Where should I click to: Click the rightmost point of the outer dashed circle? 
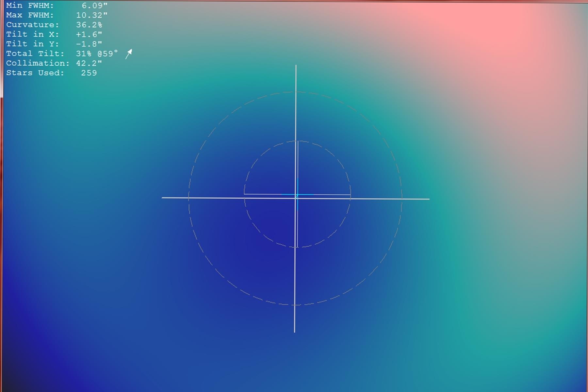[402, 199]
